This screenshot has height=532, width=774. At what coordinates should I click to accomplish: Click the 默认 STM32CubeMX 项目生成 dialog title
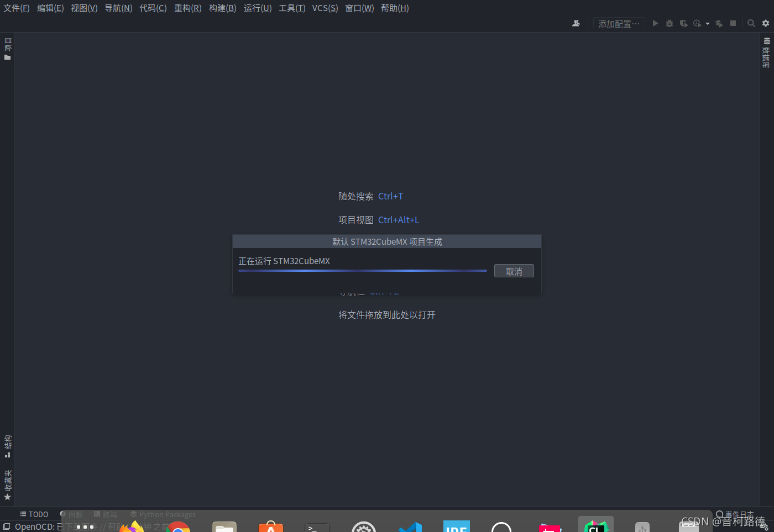pos(387,241)
